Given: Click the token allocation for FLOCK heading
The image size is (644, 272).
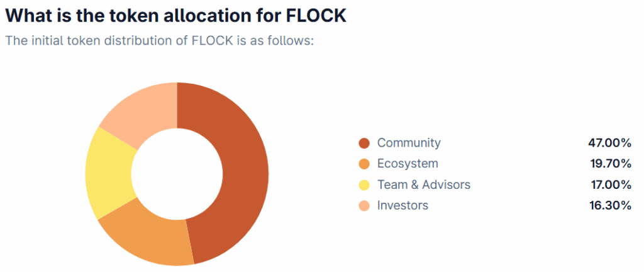Looking at the screenshot, I should [176, 14].
